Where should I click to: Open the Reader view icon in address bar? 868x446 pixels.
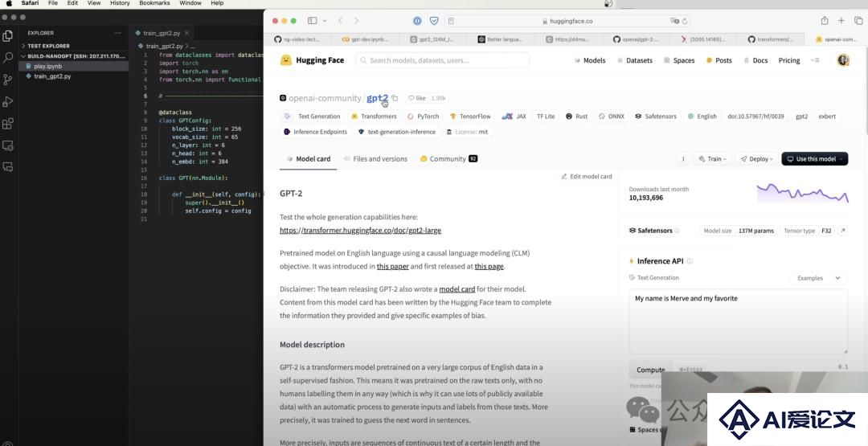pos(451,21)
